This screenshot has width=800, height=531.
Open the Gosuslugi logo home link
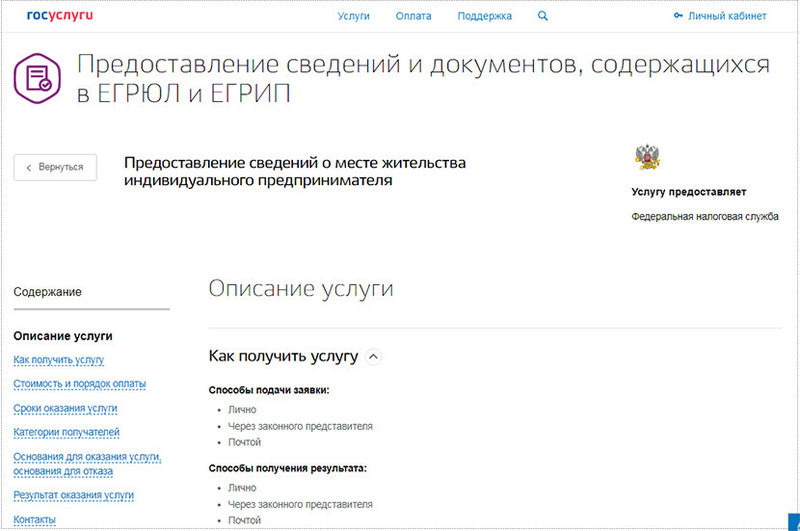click(60, 15)
